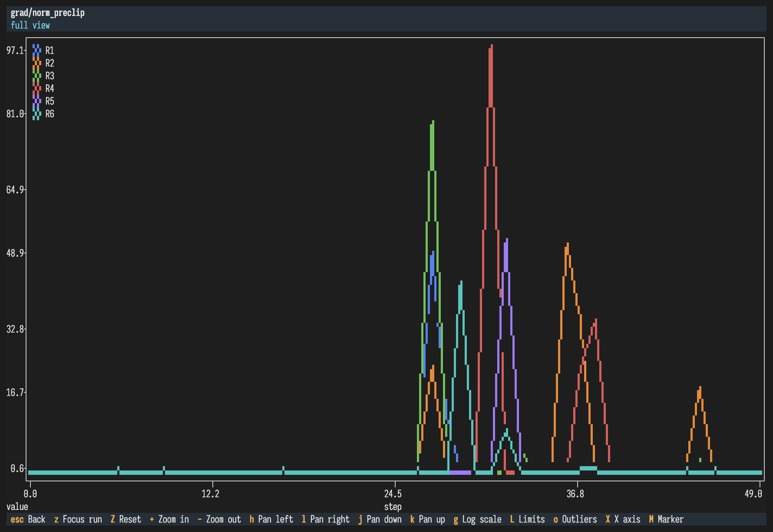The image size is (773, 532).
Task: Click the 0.6 y-axis label
Action: coord(17,468)
